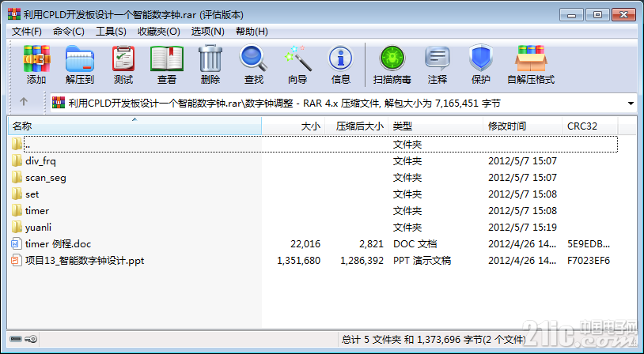
Task: Click the 信息 (Info) icon
Action: pos(340,58)
